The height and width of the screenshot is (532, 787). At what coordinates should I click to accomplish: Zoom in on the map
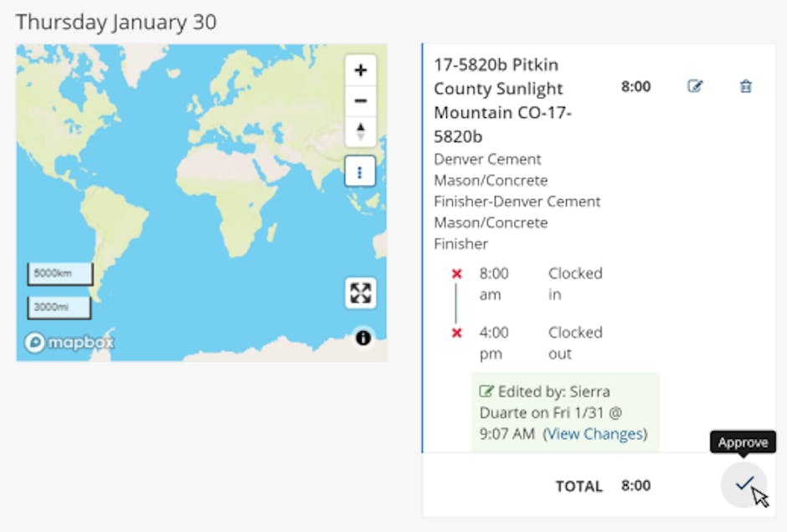[x=359, y=69]
